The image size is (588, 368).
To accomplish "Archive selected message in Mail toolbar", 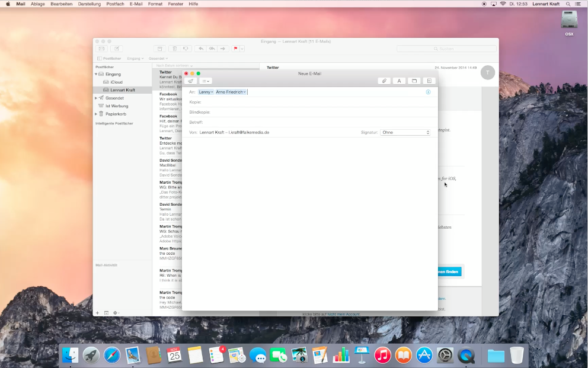I will tap(160, 49).
